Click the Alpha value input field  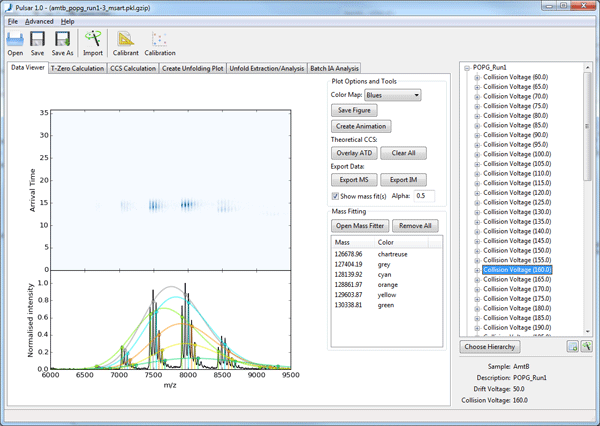[424, 196]
